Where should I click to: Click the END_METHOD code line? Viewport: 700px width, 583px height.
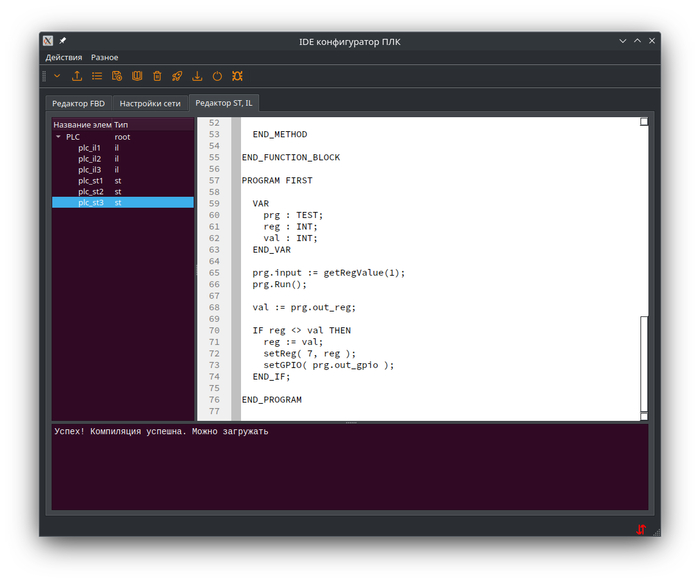(x=280, y=134)
